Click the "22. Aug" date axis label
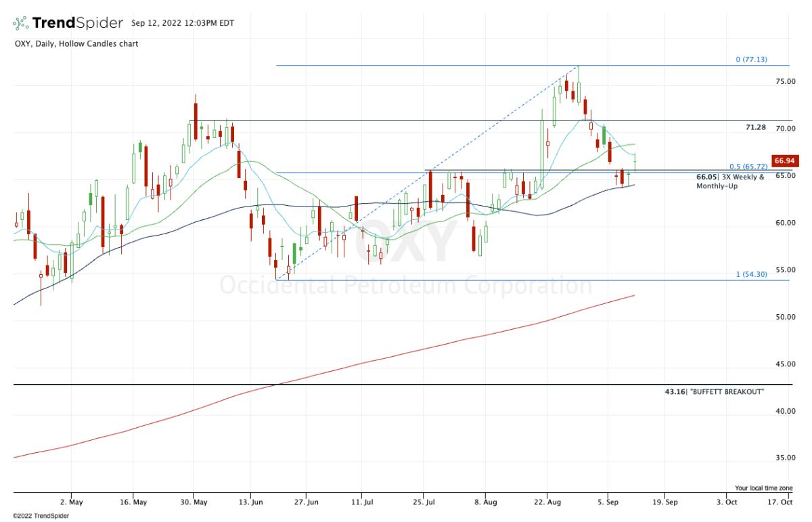The width and height of the screenshot is (812, 522). tap(546, 502)
